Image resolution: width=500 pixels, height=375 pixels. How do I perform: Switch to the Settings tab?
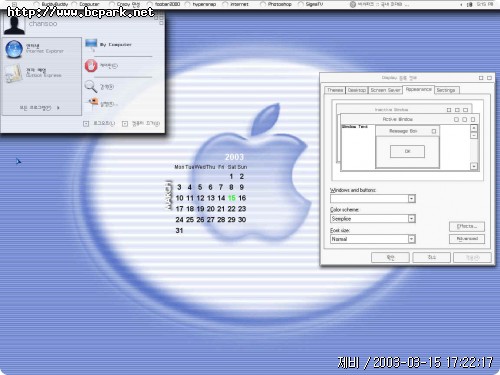446,90
